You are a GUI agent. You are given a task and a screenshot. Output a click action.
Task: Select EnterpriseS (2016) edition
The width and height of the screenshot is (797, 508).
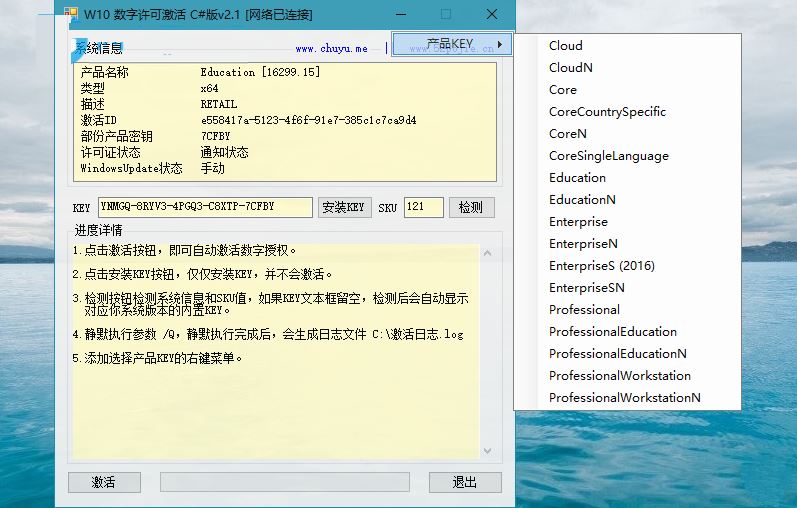[627, 265]
